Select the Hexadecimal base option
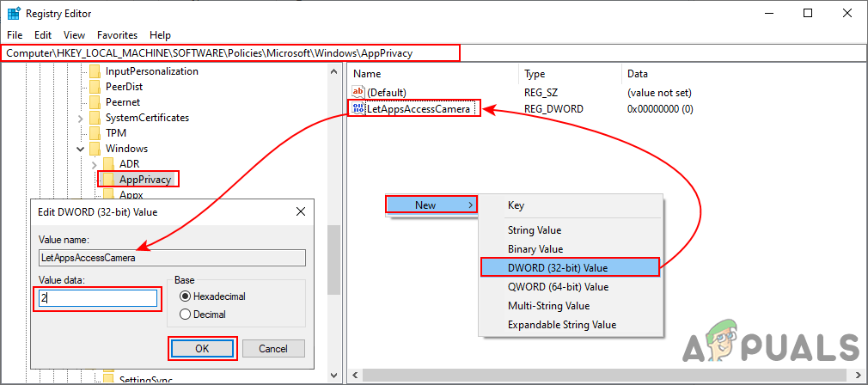Viewport: 868px width, 385px height. pos(184,296)
